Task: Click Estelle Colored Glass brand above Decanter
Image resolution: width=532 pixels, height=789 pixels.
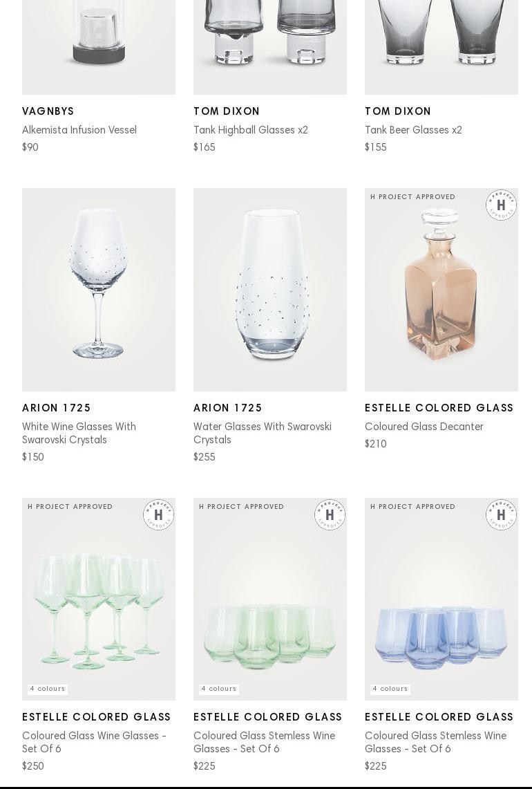Action: tap(439, 408)
